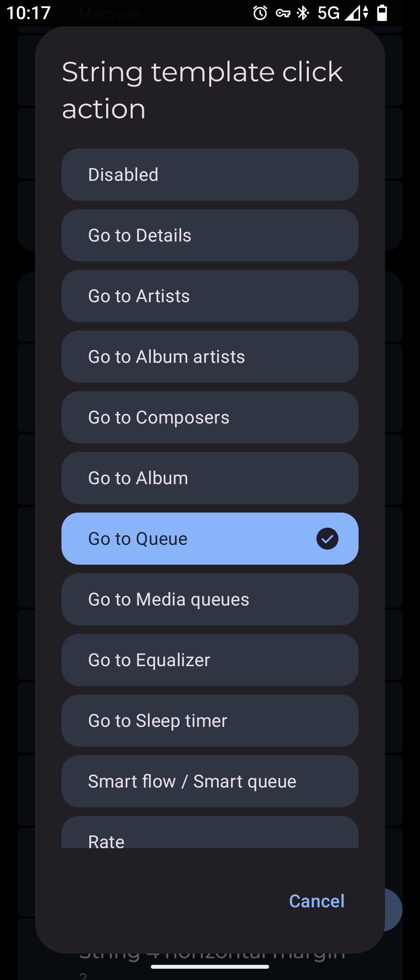Select Go to Equalizer action
420x980 pixels.
[210, 660]
